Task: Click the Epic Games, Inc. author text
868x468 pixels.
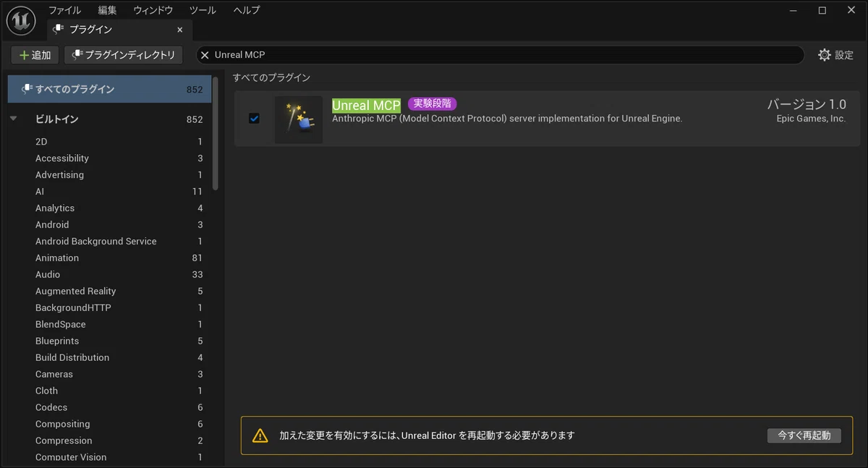Action: [811, 119]
